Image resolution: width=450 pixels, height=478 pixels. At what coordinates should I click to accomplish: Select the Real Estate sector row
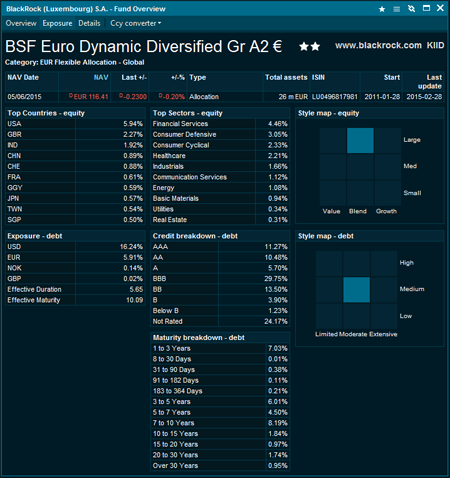pyautogui.click(x=220, y=220)
